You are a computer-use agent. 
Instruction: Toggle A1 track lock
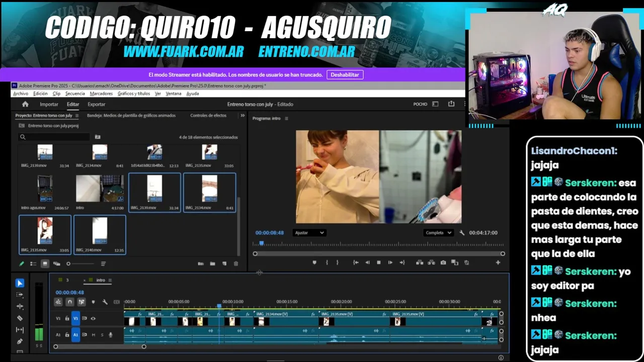[x=67, y=335]
